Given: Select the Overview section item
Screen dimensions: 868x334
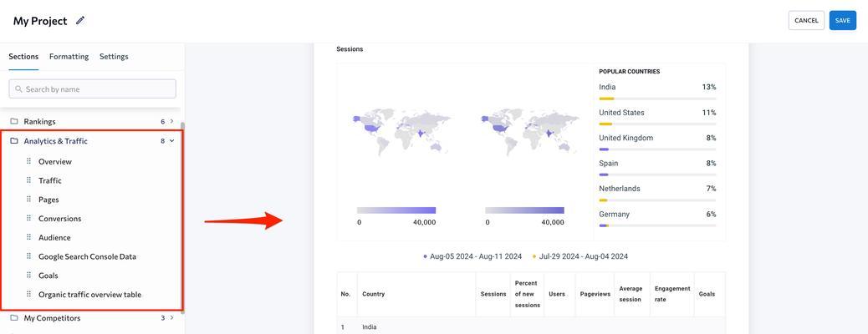Looking at the screenshot, I should click(x=55, y=161).
